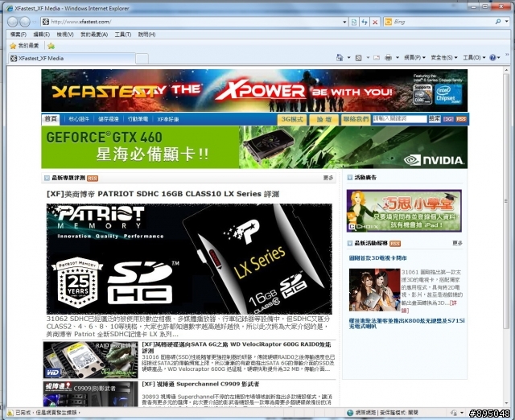
Task: Open the 核心組件 navigation link
Action: point(79,119)
